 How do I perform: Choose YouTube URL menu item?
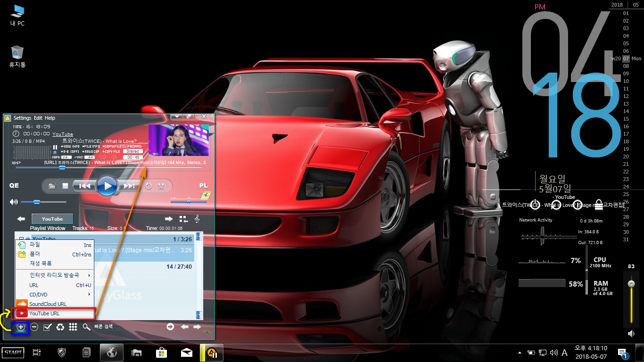click(x=55, y=313)
